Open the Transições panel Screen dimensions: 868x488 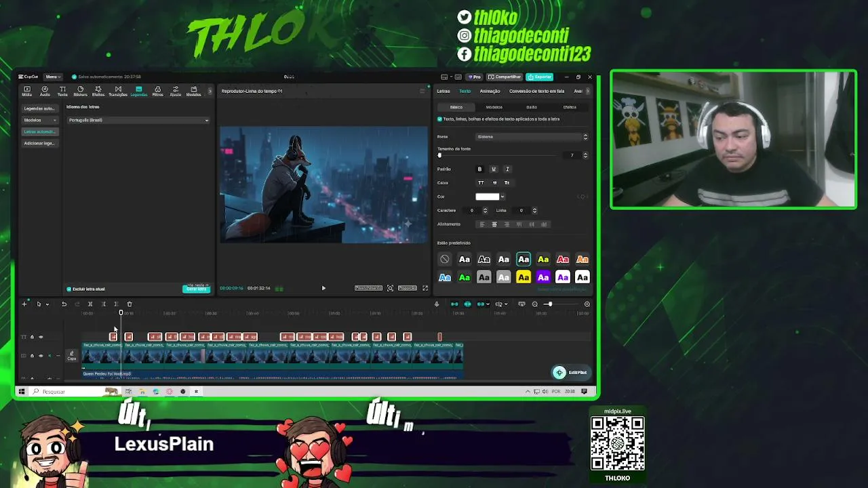pyautogui.click(x=118, y=91)
